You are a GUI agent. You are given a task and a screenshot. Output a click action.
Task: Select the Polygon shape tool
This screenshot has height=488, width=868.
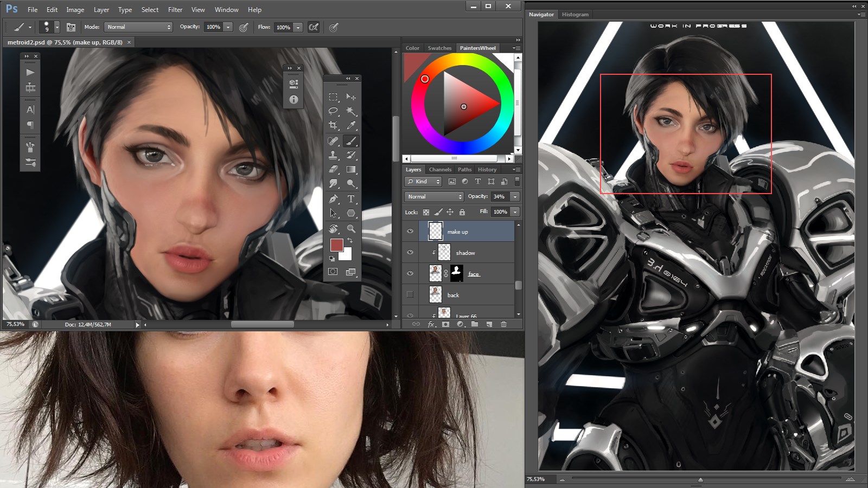coord(351,213)
